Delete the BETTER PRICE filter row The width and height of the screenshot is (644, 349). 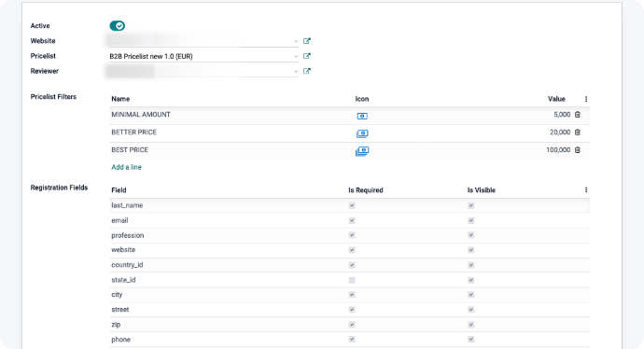point(578,133)
